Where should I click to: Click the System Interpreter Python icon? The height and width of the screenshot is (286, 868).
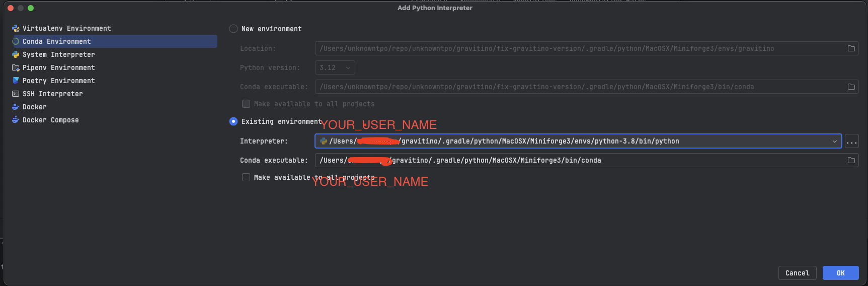(x=16, y=54)
